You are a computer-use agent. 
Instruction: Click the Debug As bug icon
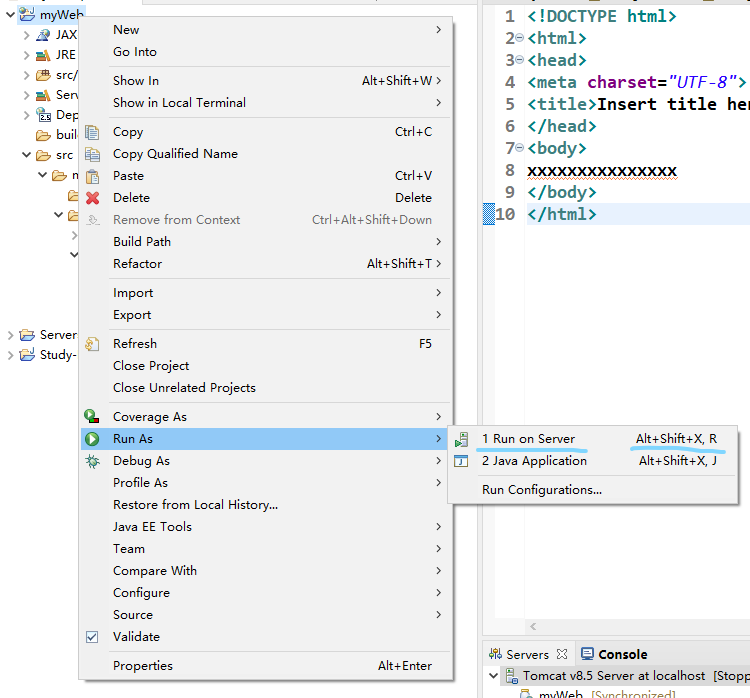(x=92, y=461)
